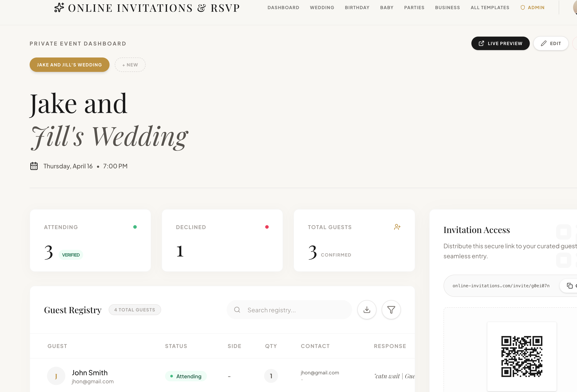577x392 pixels.
Task: Click the Confirmed label on Total Guests card
Action: (x=336, y=255)
